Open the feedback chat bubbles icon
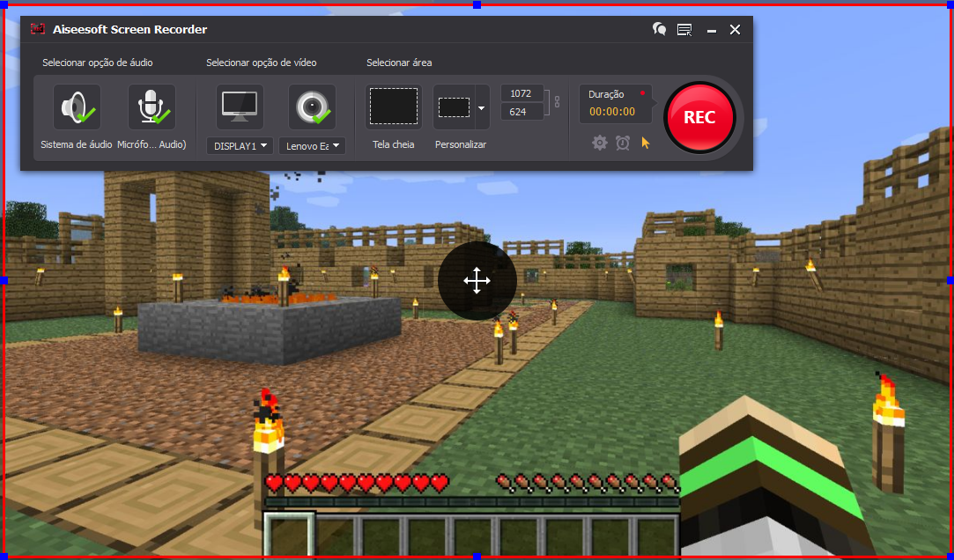Viewport: 954px width, 560px height. [659, 29]
